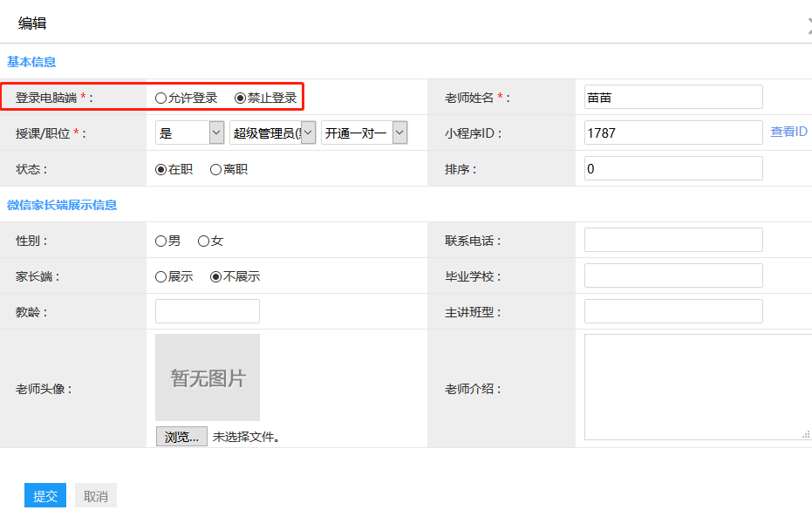Expand the 超级管理员 role dropdown
Screen dimensions: 812x510
click(272, 133)
